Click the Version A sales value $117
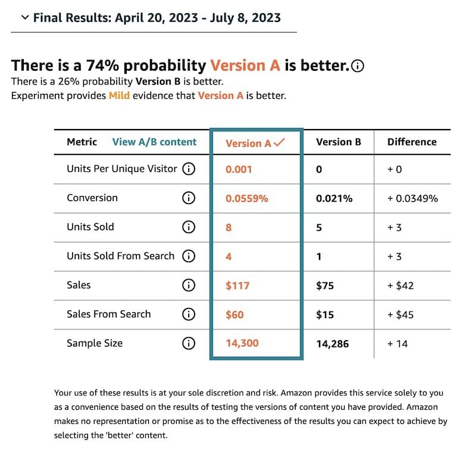The height and width of the screenshot is (459, 476). pos(237,285)
